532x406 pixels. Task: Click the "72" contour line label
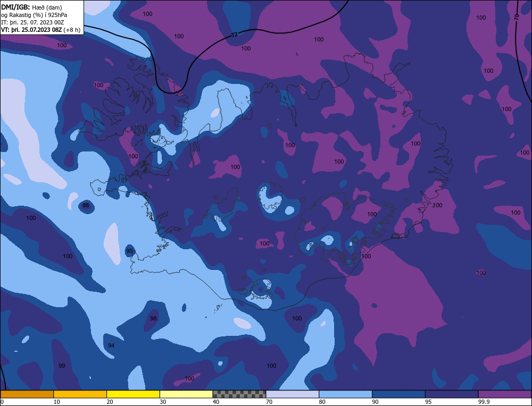pyautogui.click(x=235, y=35)
